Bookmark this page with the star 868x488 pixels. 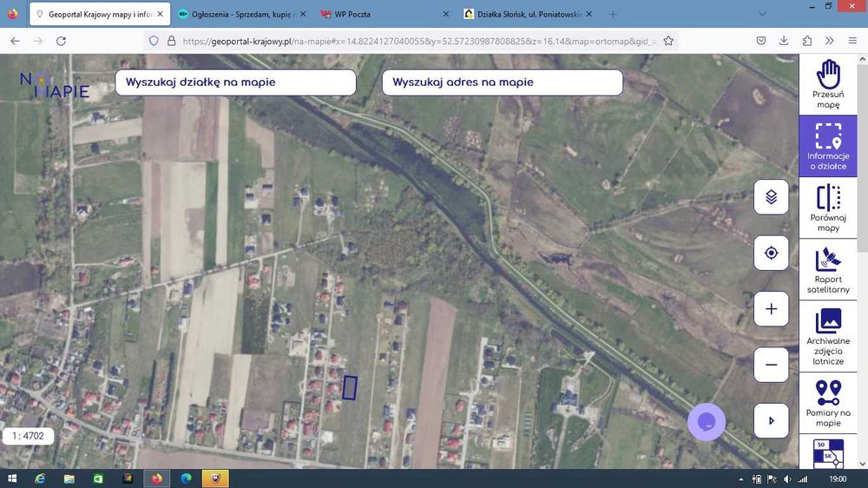click(x=668, y=41)
